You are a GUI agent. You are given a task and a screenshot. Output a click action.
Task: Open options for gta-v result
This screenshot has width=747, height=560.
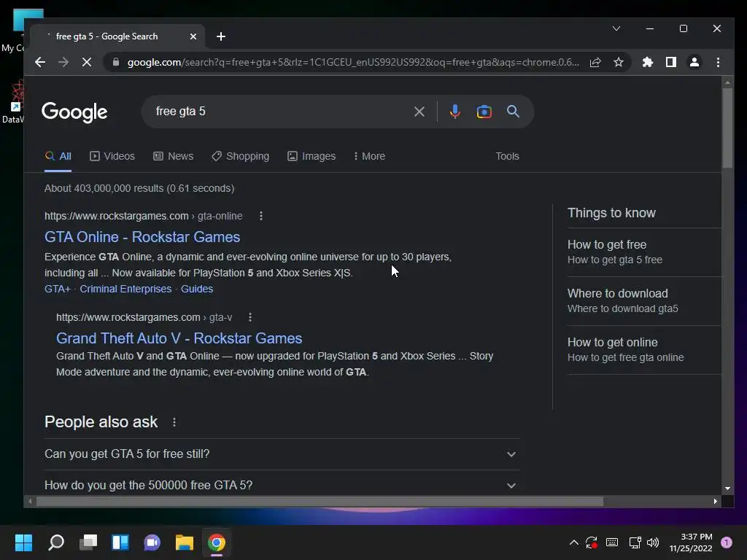point(250,318)
